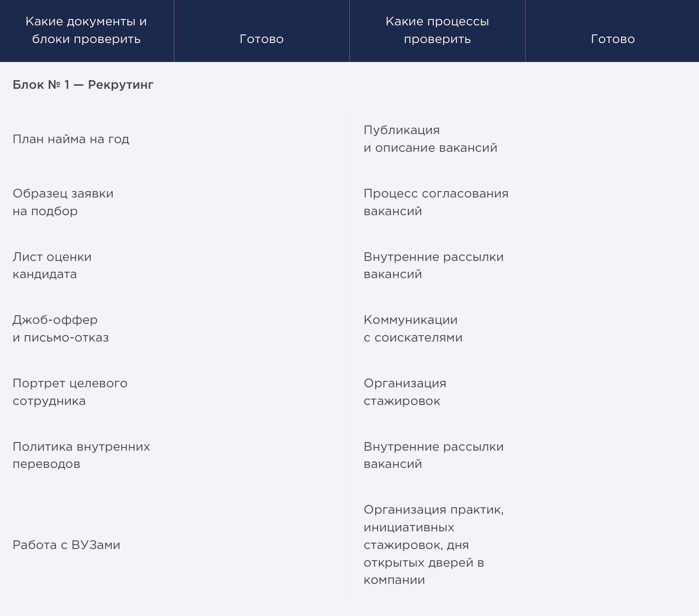Click the first 'Готово' column header
Image resolution: width=699 pixels, height=616 pixels.
point(262,39)
